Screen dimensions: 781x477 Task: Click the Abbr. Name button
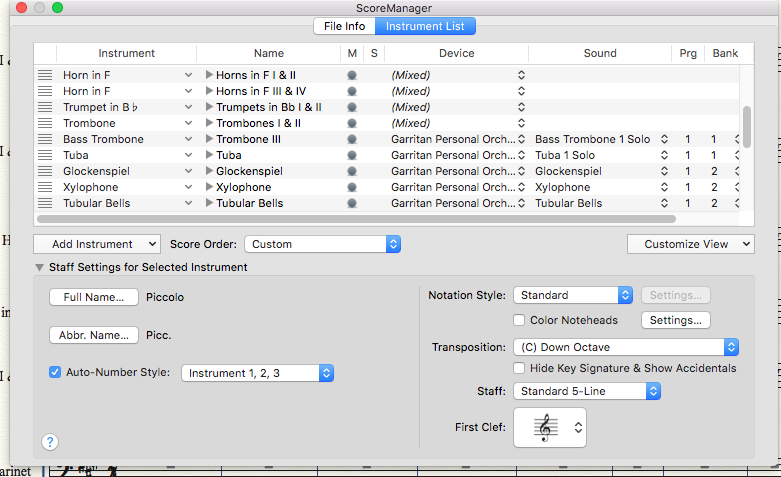point(94,335)
